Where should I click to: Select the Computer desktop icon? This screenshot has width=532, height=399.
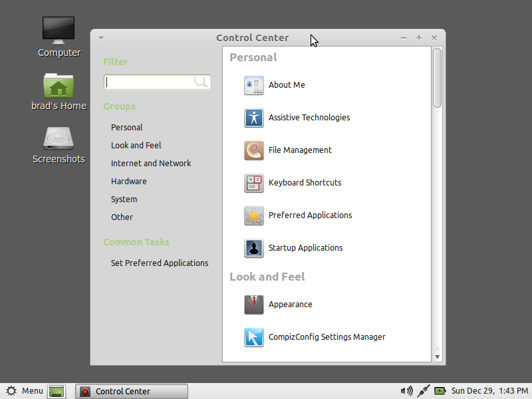[59, 31]
